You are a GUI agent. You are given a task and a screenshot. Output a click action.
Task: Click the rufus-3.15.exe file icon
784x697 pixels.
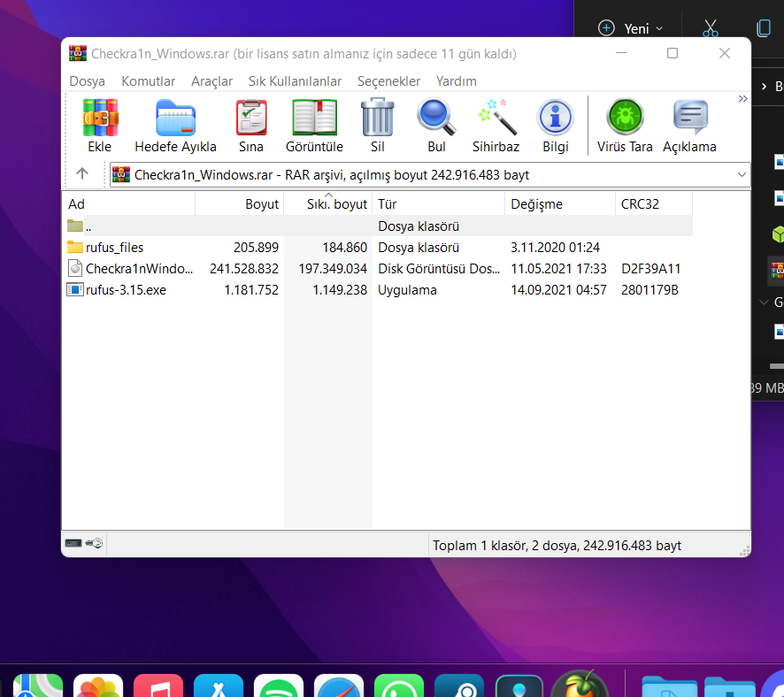[75, 289]
